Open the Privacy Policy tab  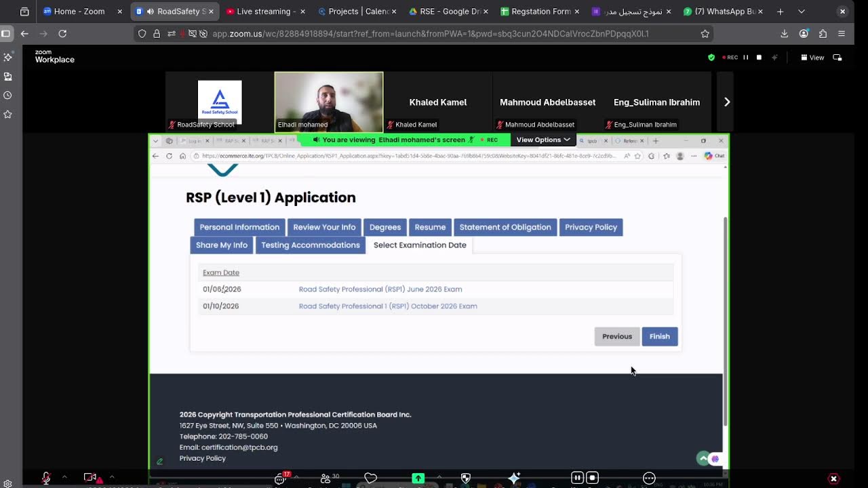(591, 227)
